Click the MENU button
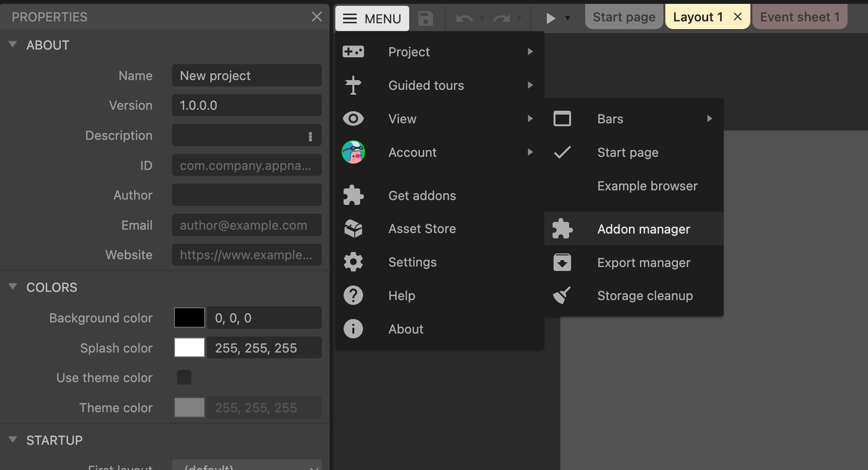Screen dimensions: 868x470 (x=372, y=18)
